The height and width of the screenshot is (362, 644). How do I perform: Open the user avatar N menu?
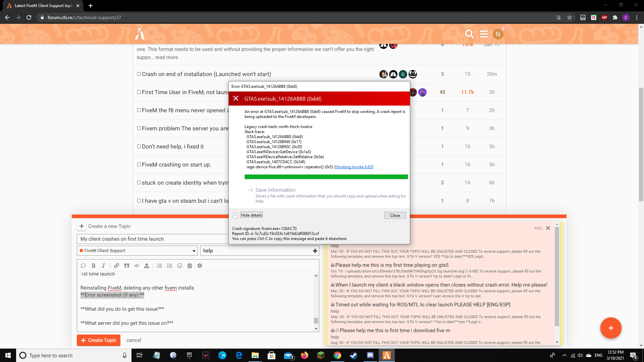click(x=498, y=34)
